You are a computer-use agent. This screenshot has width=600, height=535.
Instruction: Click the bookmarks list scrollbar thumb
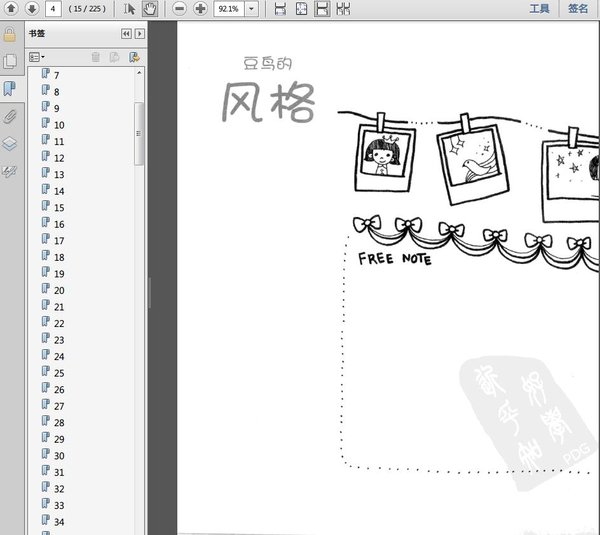coord(139,134)
